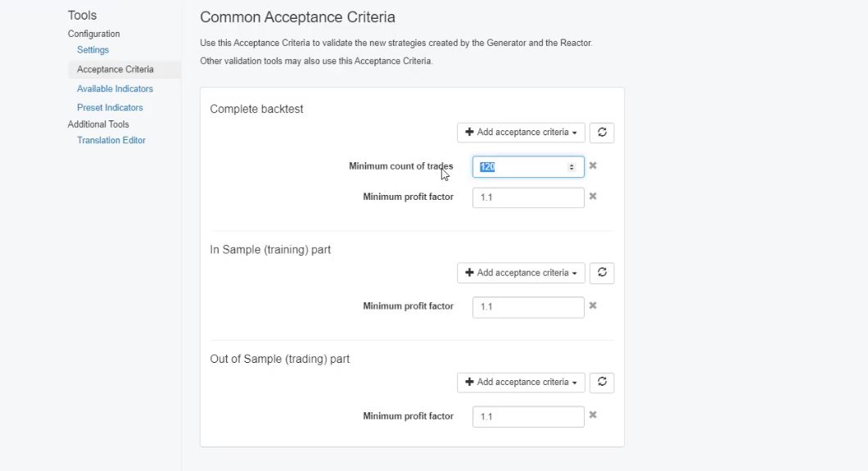Screen dimensions: 868x471
Task: Remove Complete backtest Minimum profit factor criterion
Action: (x=593, y=197)
